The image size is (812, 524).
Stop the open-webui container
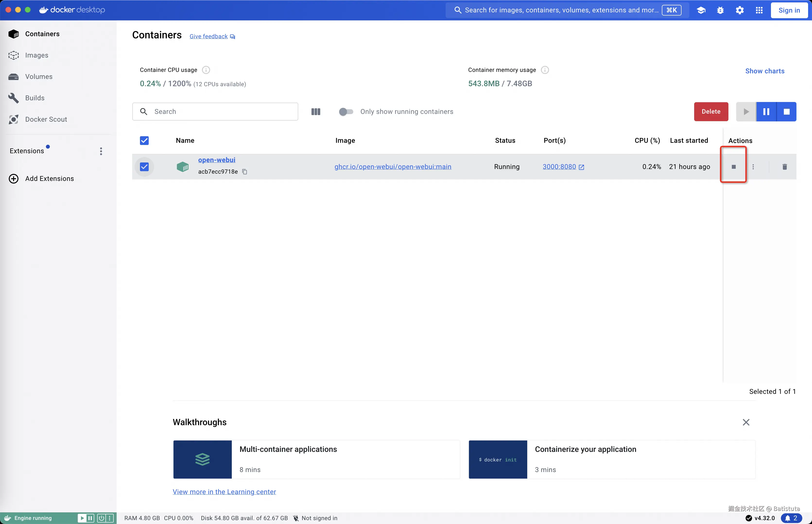pos(733,167)
